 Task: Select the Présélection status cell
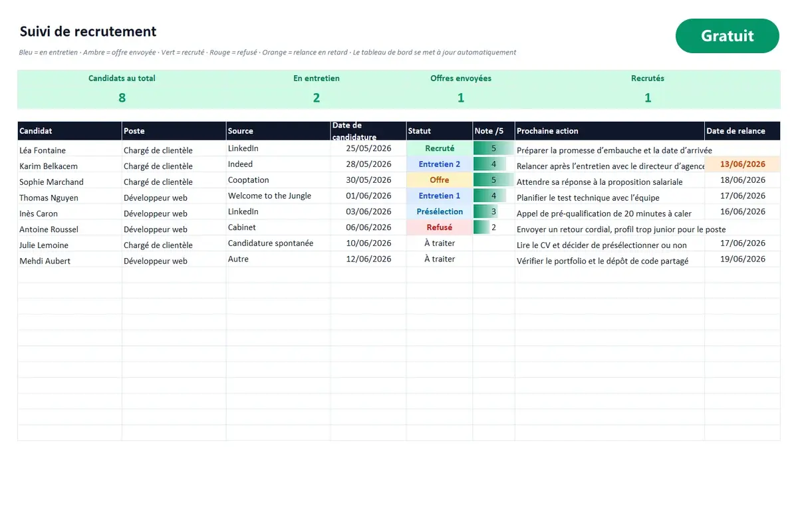coord(440,211)
